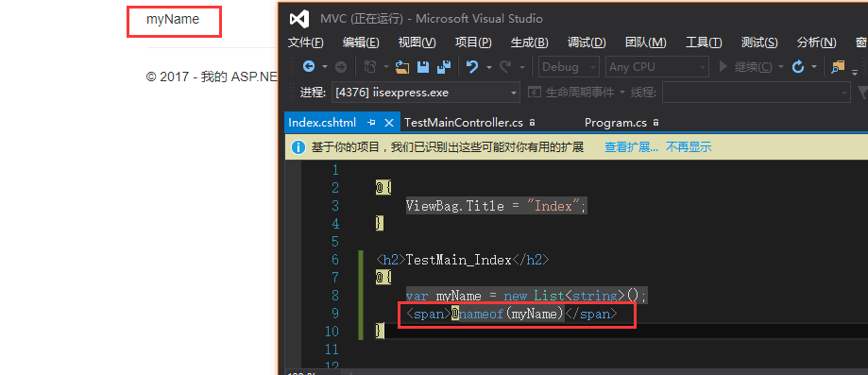The height and width of the screenshot is (375, 868).
Task: Click the TestMain_Index heading code line
Action: (x=463, y=260)
